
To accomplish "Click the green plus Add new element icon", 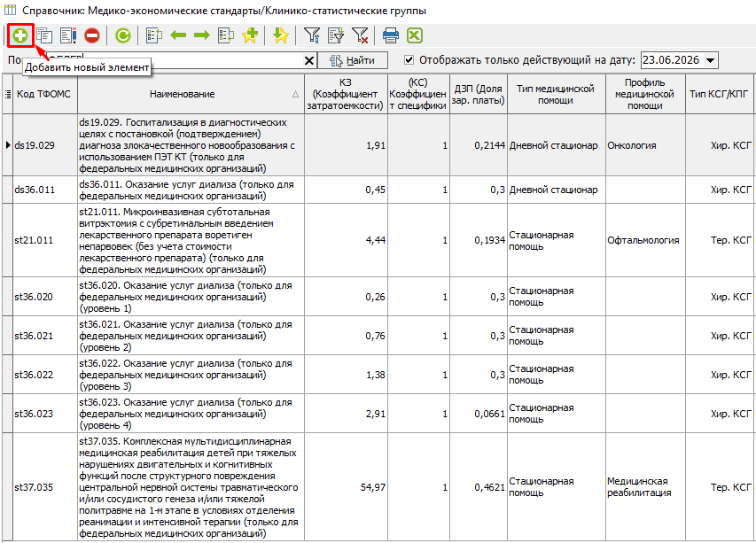I will coord(20,35).
